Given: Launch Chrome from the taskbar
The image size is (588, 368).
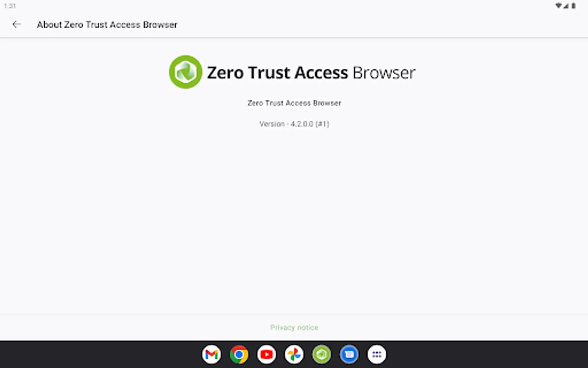Looking at the screenshot, I should (239, 355).
